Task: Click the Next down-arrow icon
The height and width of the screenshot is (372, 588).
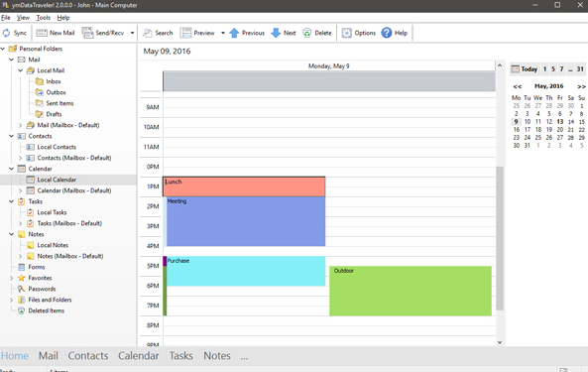Action: pyautogui.click(x=276, y=33)
